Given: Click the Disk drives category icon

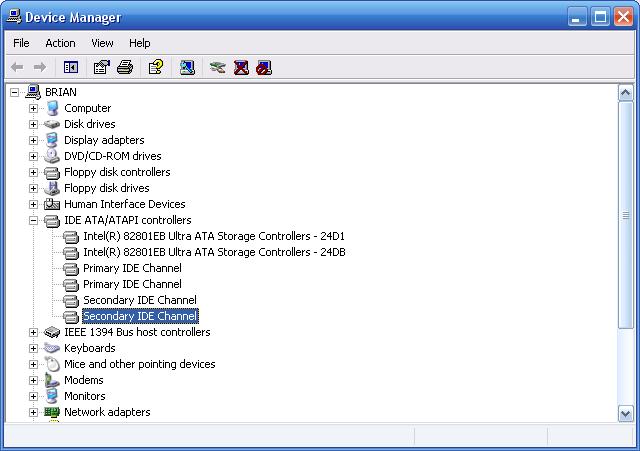Looking at the screenshot, I should pos(52,124).
